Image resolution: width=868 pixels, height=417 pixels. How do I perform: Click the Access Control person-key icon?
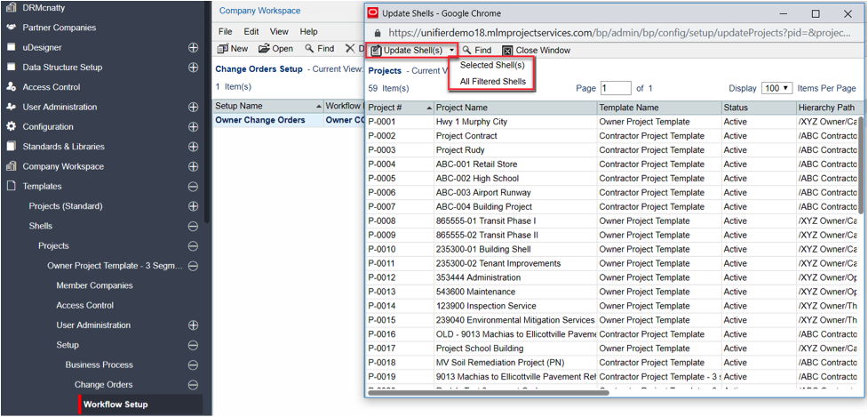(x=11, y=87)
